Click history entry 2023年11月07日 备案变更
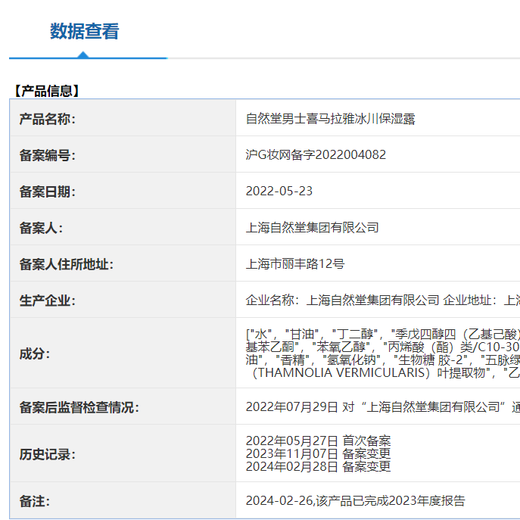The width and height of the screenshot is (520, 520). click(x=318, y=454)
